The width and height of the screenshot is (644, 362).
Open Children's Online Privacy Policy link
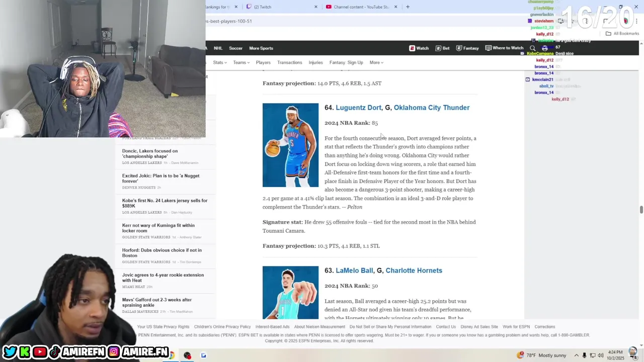(x=222, y=327)
